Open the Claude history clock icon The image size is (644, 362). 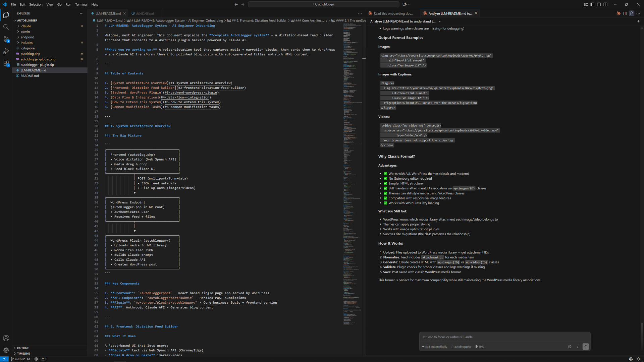point(570,347)
